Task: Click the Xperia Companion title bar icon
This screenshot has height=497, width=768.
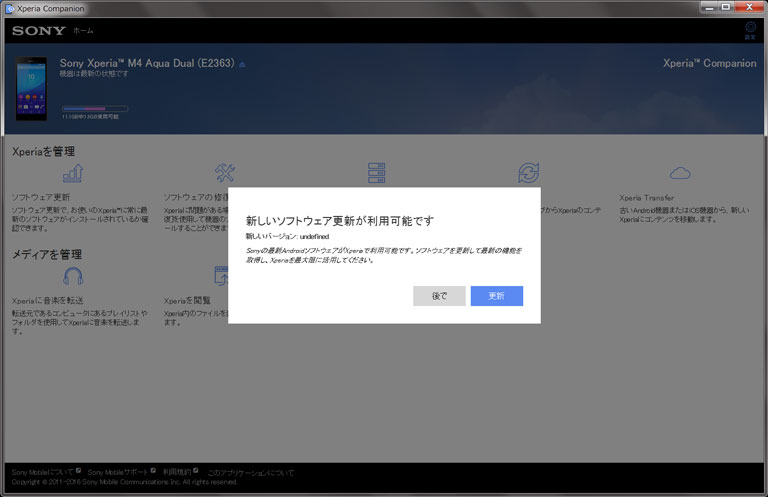Action: click(9, 8)
